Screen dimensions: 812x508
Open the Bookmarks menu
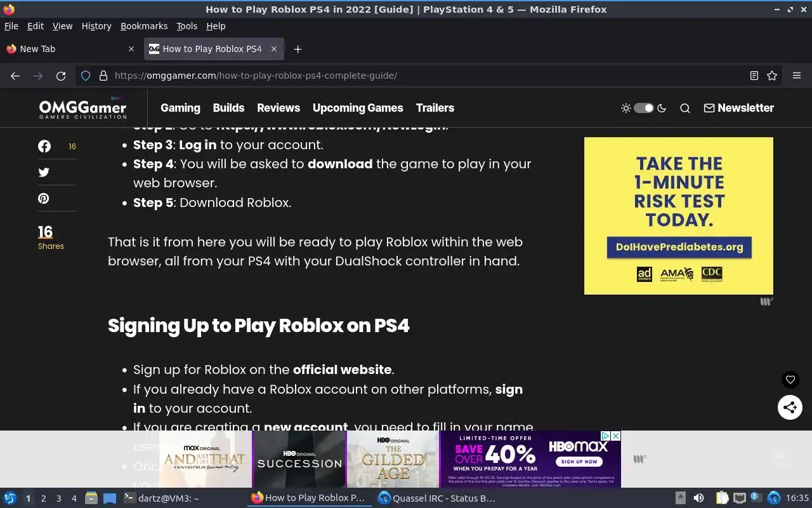[x=144, y=26]
